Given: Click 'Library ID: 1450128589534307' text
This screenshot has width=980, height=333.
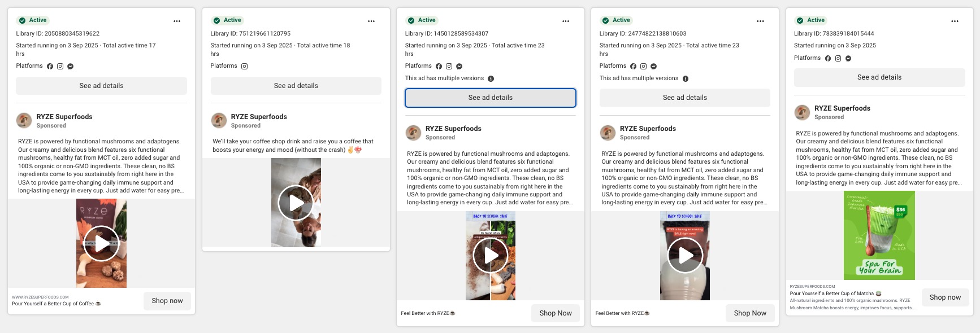Looking at the screenshot, I should (x=446, y=34).
